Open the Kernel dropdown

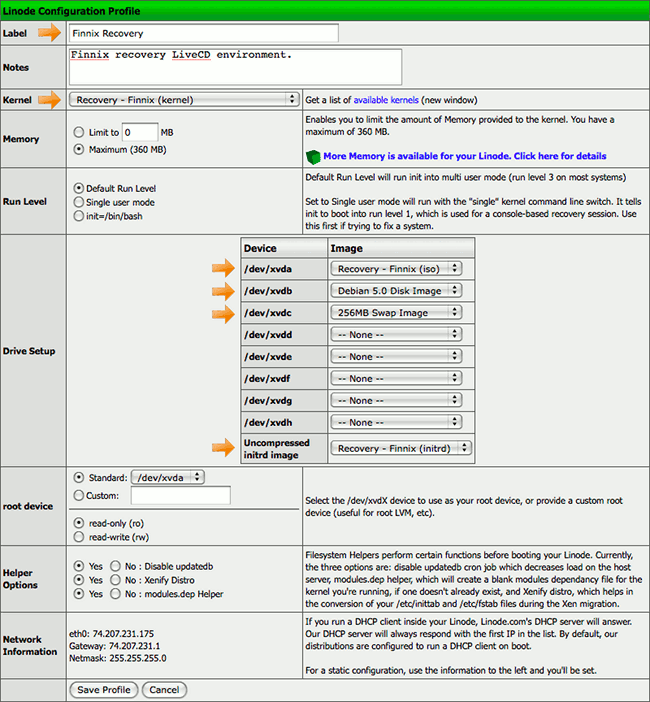point(184,99)
